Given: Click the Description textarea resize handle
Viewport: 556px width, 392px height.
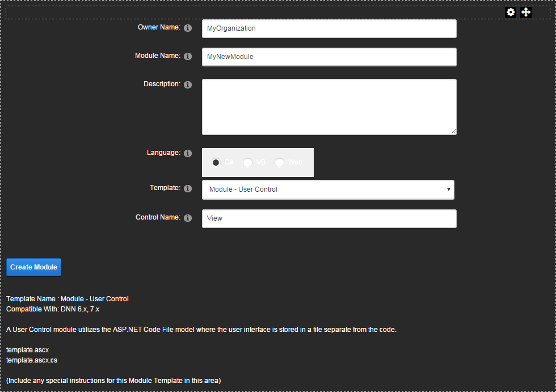Looking at the screenshot, I should [453, 131].
